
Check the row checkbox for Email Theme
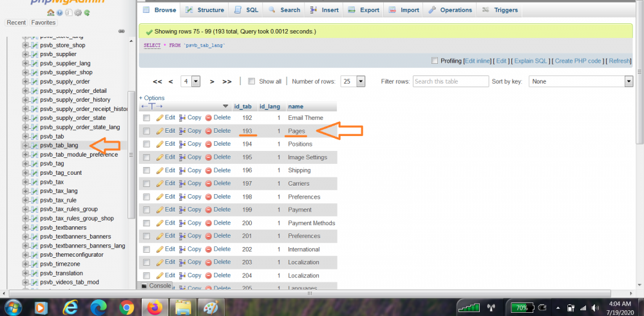[146, 117]
